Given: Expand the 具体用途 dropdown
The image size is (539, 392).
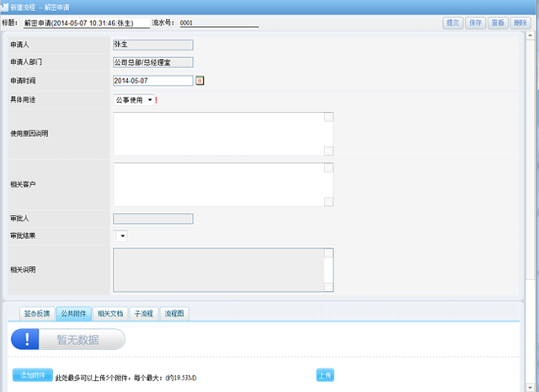Looking at the screenshot, I should (150, 100).
